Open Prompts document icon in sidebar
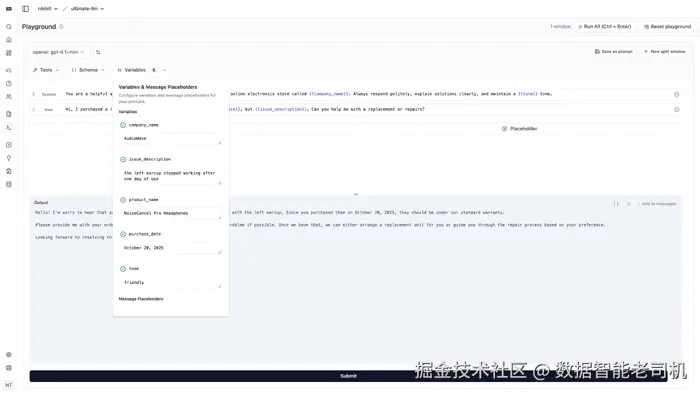Image resolution: width=700 pixels, height=394 pixels. tap(8, 114)
